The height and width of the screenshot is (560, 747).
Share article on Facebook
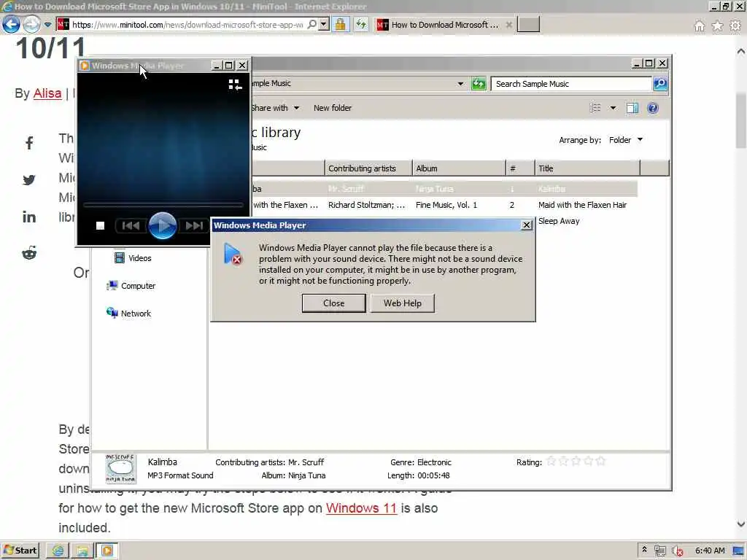[29, 143]
